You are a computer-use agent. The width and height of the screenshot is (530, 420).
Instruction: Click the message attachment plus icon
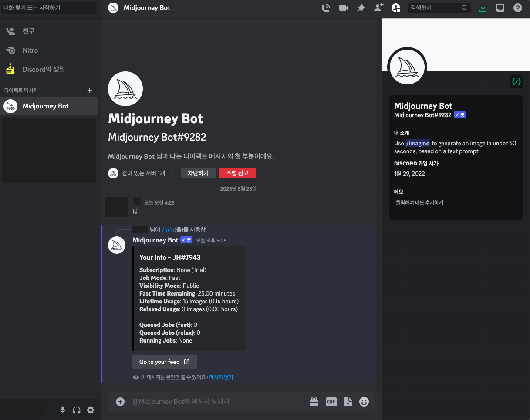[120, 402]
